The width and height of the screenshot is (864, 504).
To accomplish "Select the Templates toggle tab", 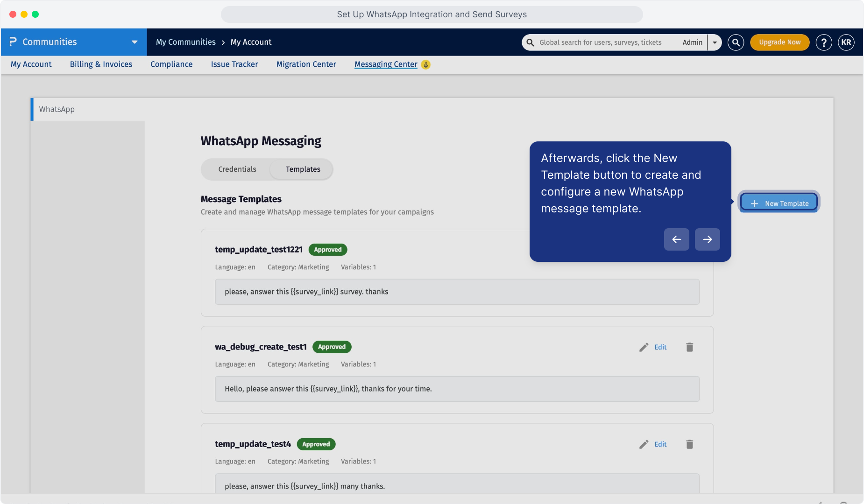I will [303, 169].
